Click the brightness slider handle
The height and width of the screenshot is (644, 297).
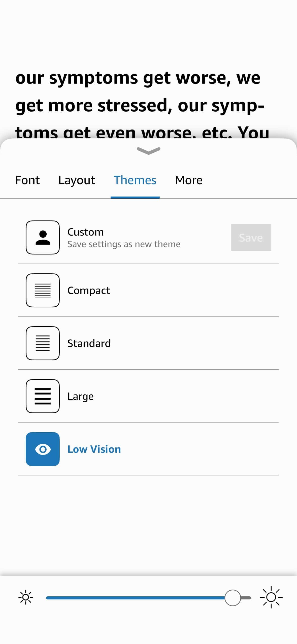coord(233,598)
